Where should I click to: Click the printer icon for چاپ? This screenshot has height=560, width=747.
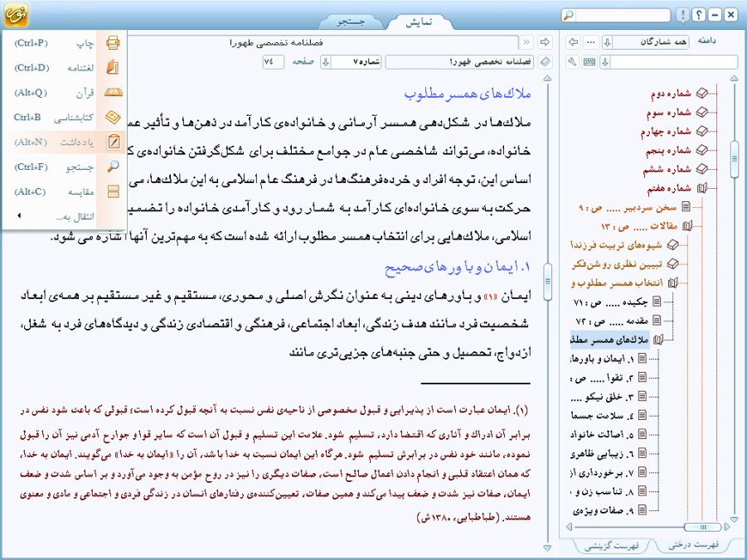(113, 43)
